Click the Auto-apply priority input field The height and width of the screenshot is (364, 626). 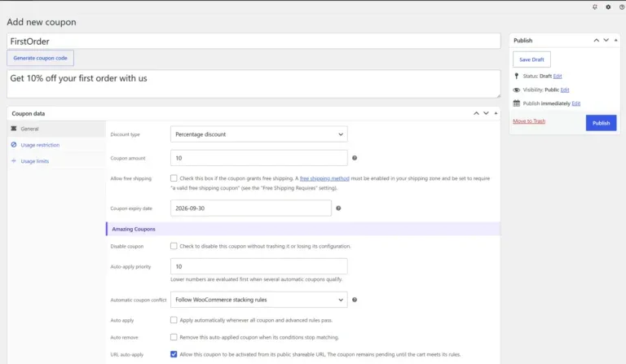(258, 266)
